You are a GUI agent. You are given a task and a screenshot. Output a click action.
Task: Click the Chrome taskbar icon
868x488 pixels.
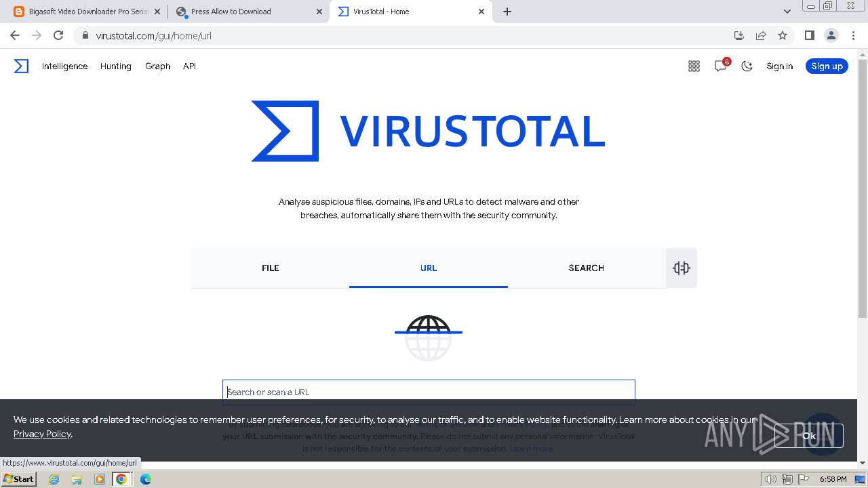(x=121, y=479)
